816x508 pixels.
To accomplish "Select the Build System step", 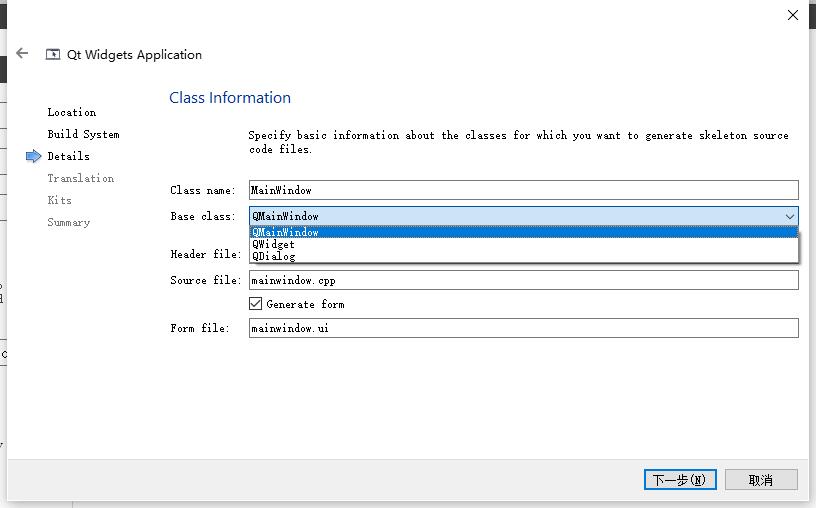I will click(x=83, y=134).
